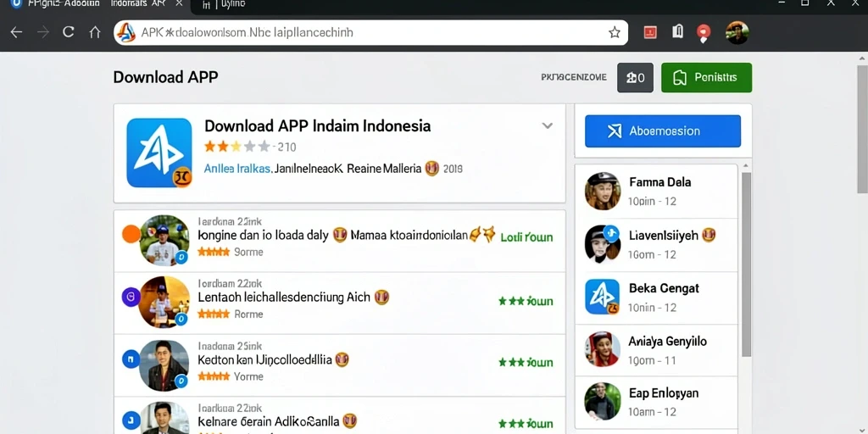Open the white bookmark extension icon

click(x=677, y=32)
